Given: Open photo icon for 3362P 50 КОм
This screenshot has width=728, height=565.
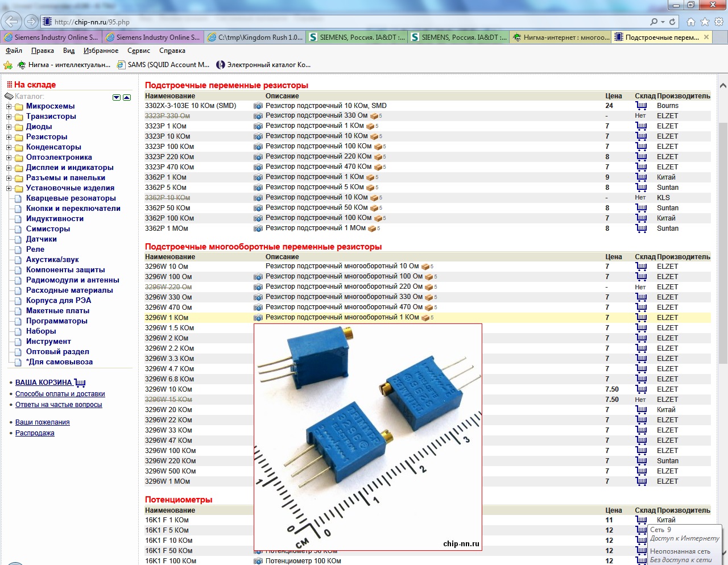Looking at the screenshot, I should click(258, 209).
